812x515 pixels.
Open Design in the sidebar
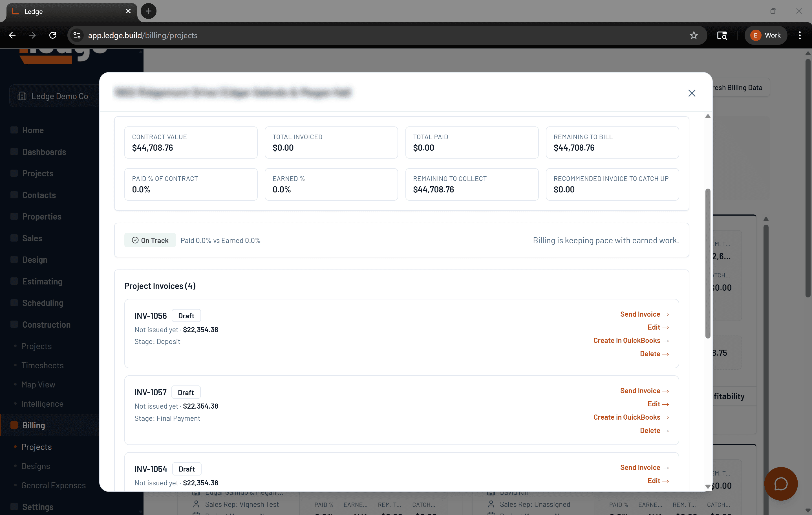coord(35,260)
